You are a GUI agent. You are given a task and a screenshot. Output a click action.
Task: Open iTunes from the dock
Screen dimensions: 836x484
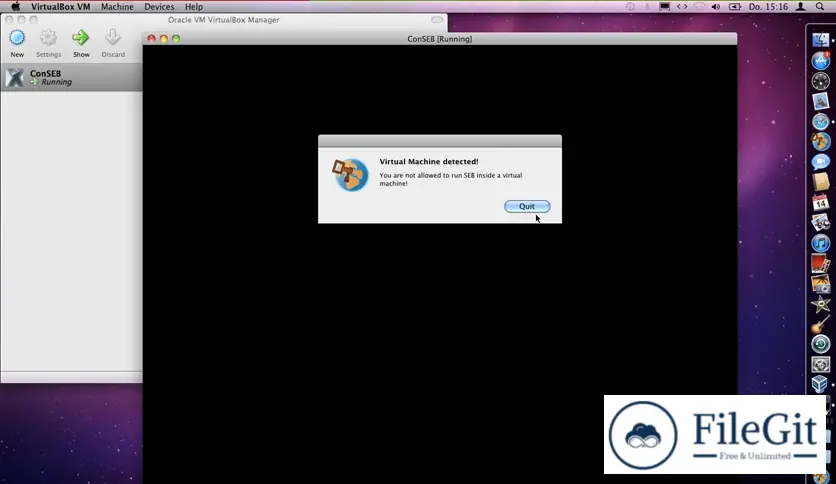point(821,243)
